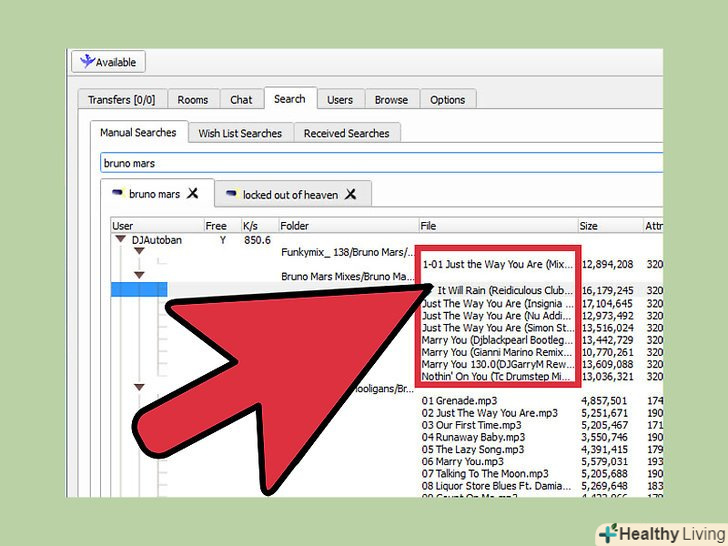Select 03 Our First Time.mp3 file
Screen dimensions: 728x546
(471, 425)
